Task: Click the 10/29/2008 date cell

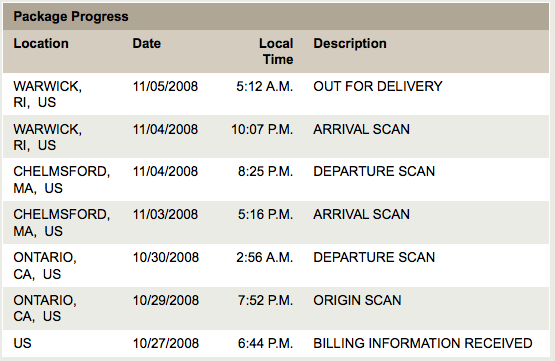Action: (x=166, y=300)
